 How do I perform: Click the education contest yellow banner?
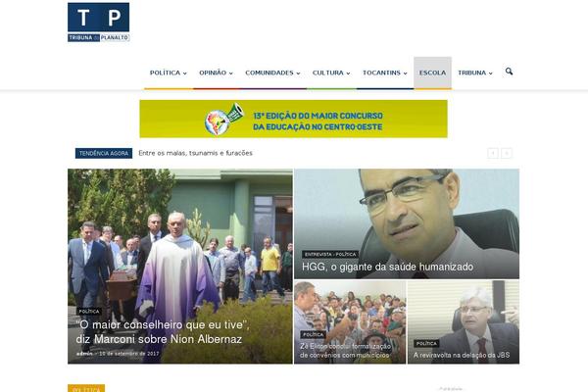click(293, 119)
